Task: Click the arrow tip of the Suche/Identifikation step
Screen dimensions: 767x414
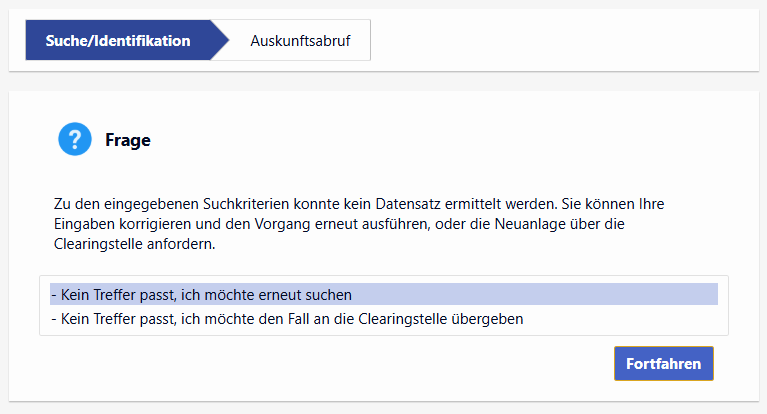Action: [222, 41]
